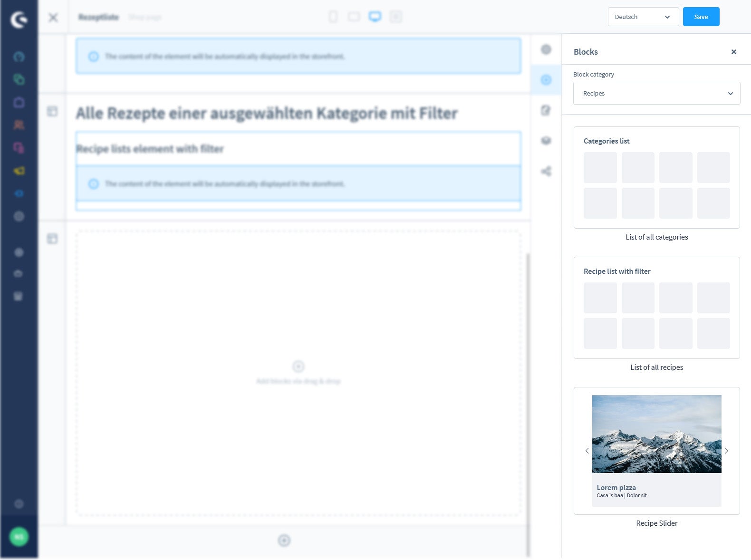Click the 'List of all categories' label
The width and height of the screenshot is (751, 560).
pyautogui.click(x=656, y=237)
